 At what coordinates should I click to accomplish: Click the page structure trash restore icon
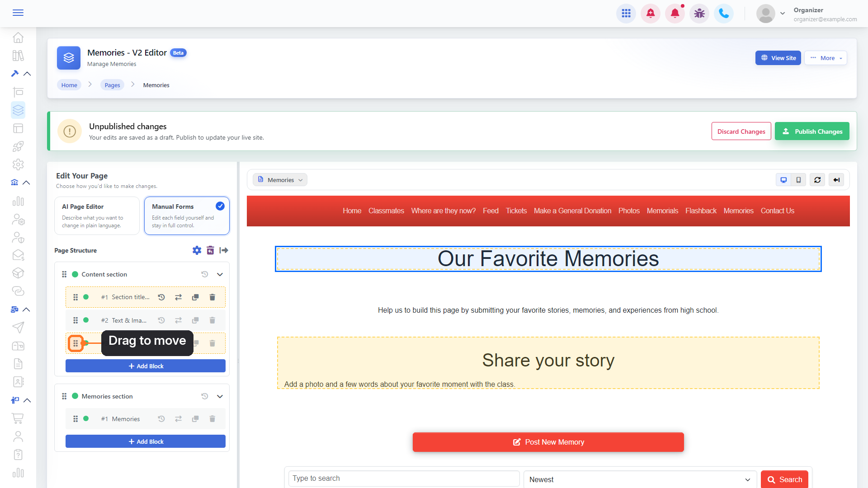coord(210,250)
